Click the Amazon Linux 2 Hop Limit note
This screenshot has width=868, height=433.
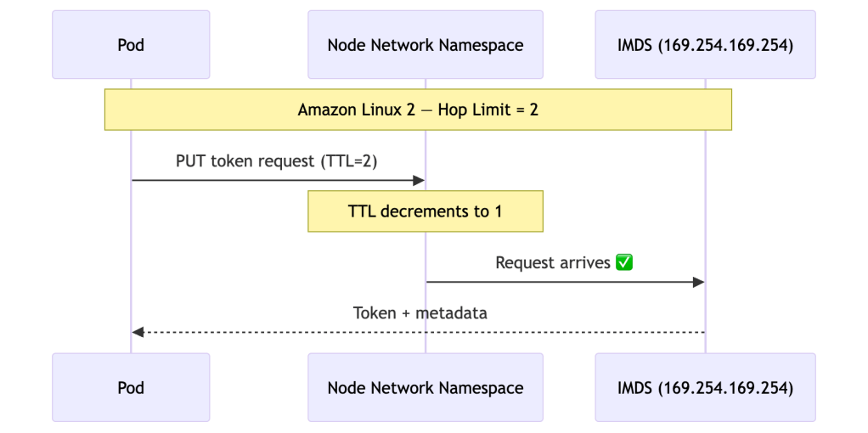coord(418,110)
